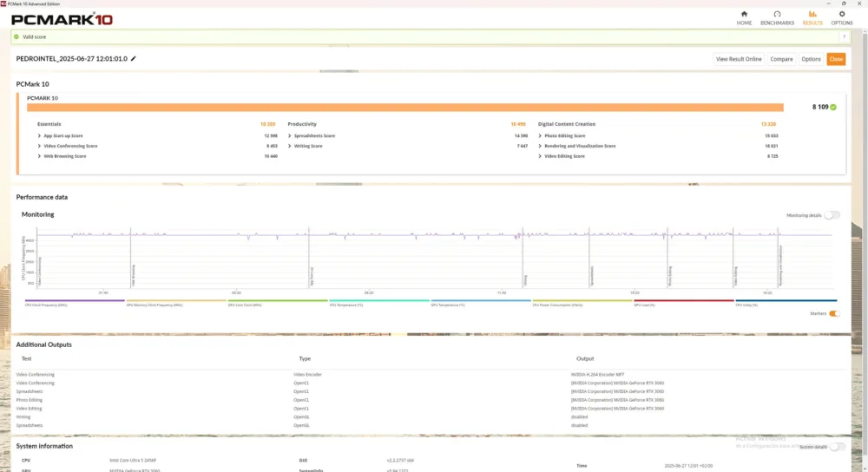Switch to the Results tab

click(812, 18)
